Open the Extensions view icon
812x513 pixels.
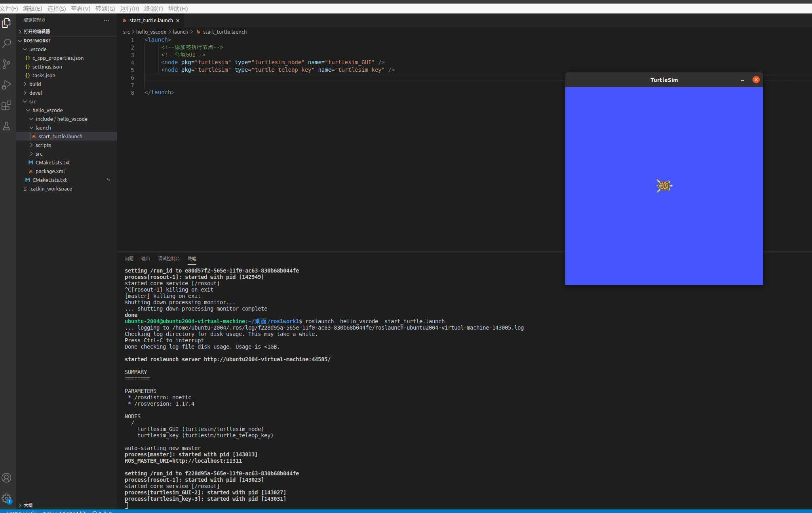(6, 105)
